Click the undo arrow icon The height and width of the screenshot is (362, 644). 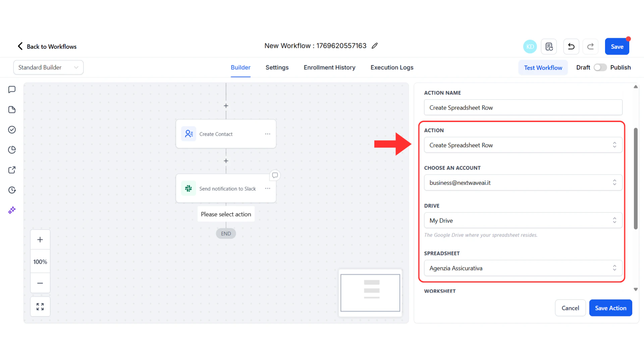tap(571, 47)
